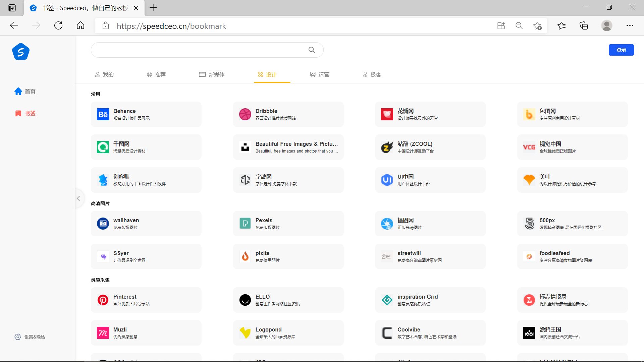Click the wallhaven icon

coord(103,224)
